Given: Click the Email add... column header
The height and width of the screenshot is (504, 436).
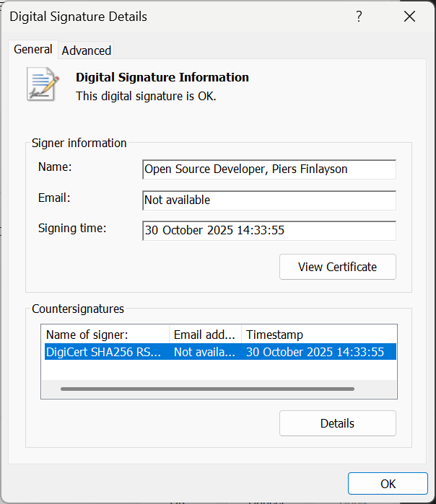Looking at the screenshot, I should click(x=205, y=335).
